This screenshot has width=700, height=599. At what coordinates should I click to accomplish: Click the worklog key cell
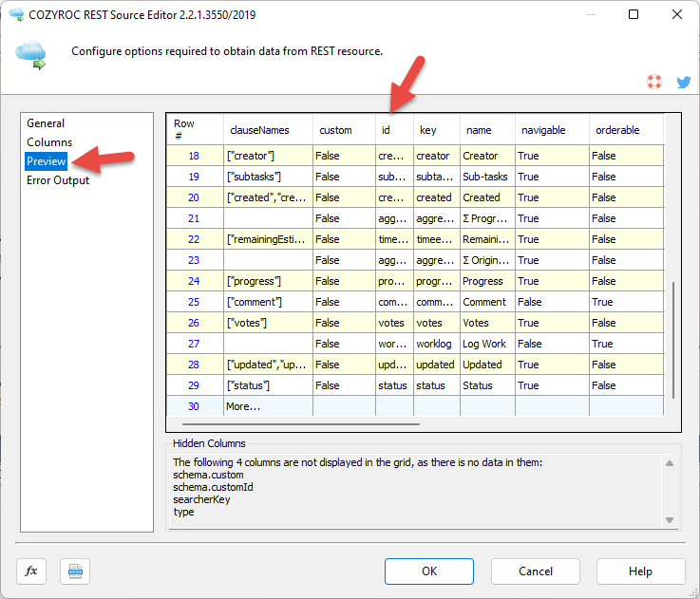click(x=437, y=344)
